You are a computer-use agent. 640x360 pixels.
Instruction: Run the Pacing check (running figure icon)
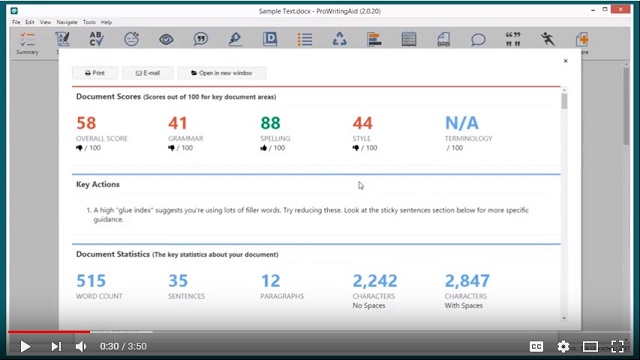point(547,39)
